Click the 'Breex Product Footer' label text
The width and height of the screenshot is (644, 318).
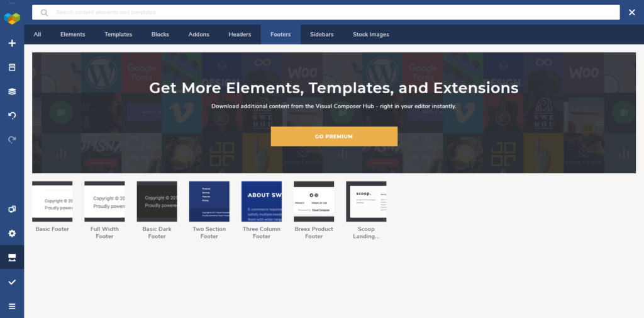(314, 232)
